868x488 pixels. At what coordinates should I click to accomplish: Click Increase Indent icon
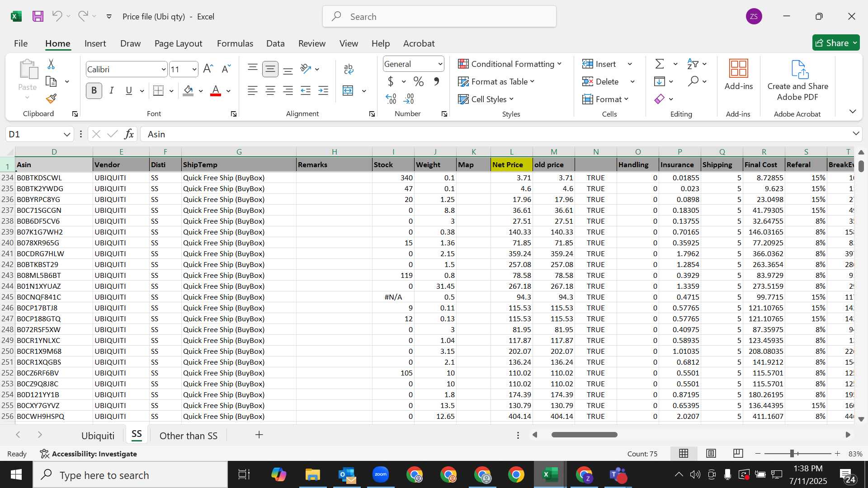coord(323,91)
